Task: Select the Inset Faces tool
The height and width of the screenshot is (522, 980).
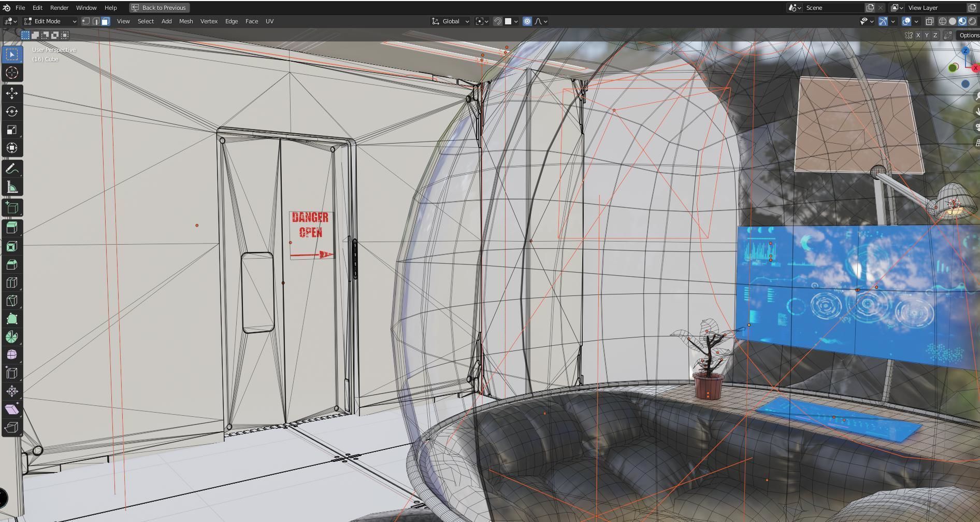Action: (12, 246)
